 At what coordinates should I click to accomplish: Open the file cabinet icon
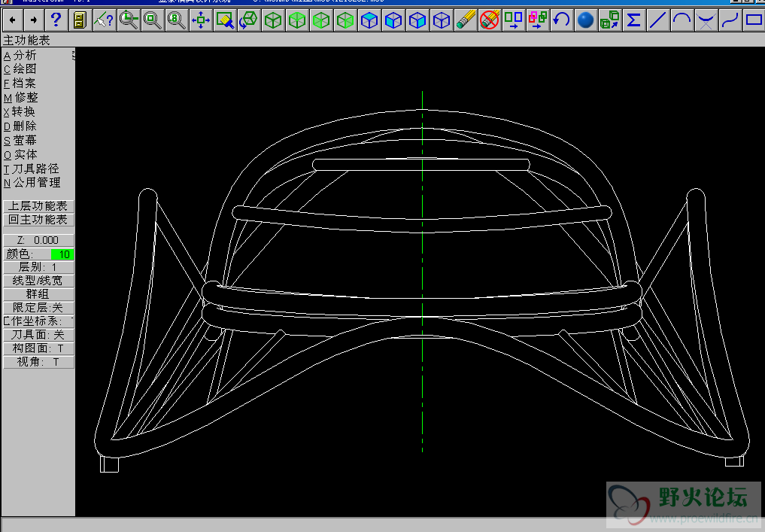coord(80,20)
